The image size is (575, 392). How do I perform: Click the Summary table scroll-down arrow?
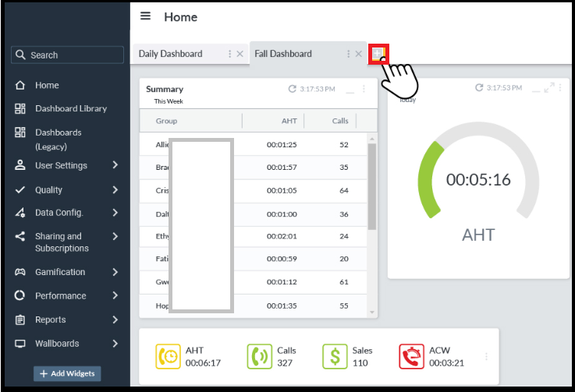372,313
